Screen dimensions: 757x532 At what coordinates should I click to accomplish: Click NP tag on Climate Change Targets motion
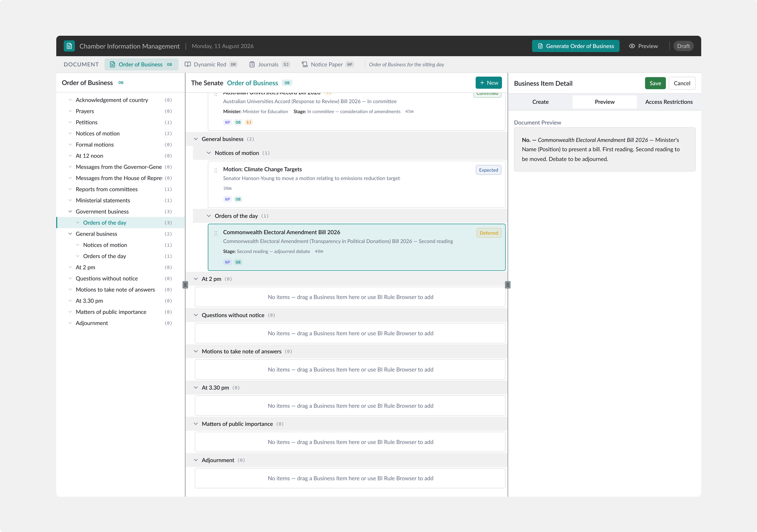tap(227, 199)
